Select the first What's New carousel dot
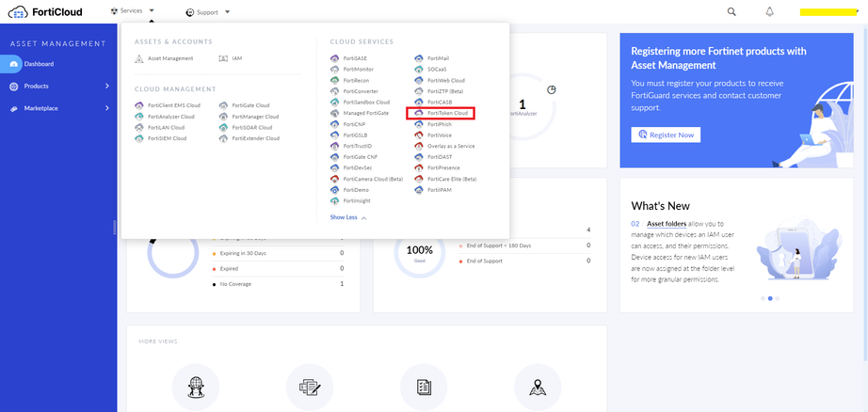This screenshot has width=868, height=412. 762,298
